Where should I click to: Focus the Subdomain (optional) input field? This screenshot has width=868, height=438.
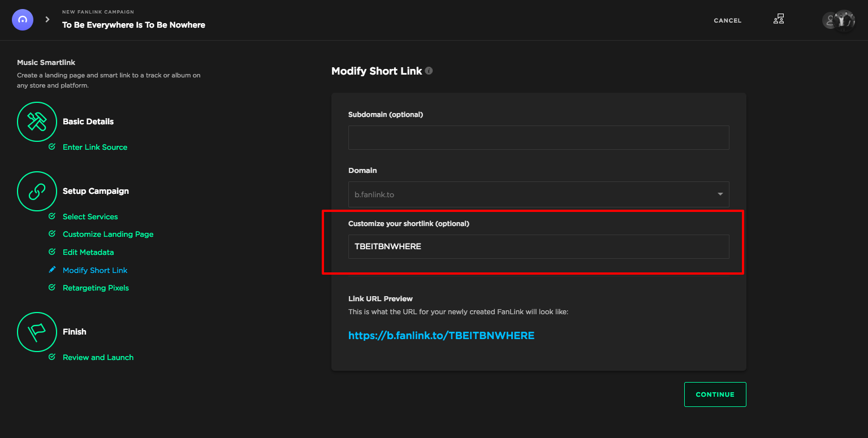pyautogui.click(x=539, y=137)
